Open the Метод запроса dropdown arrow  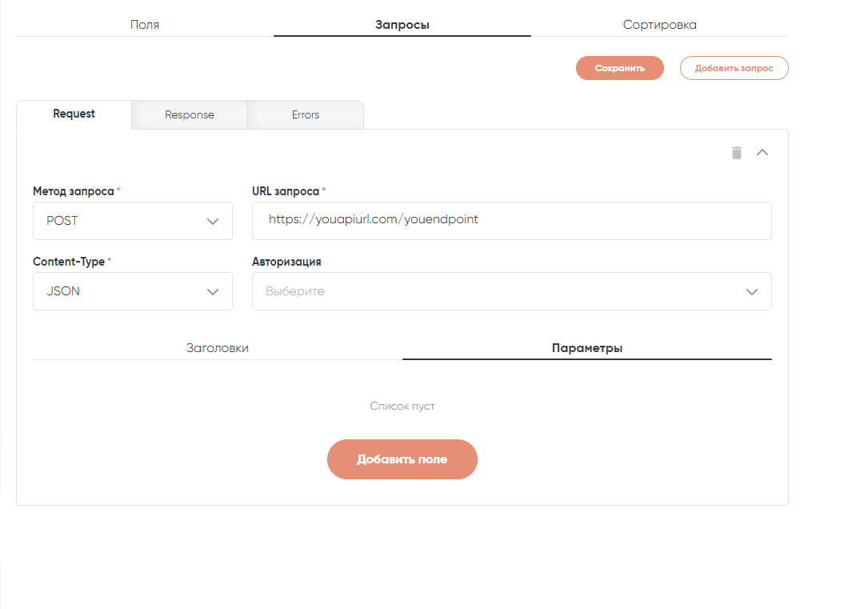point(213,221)
